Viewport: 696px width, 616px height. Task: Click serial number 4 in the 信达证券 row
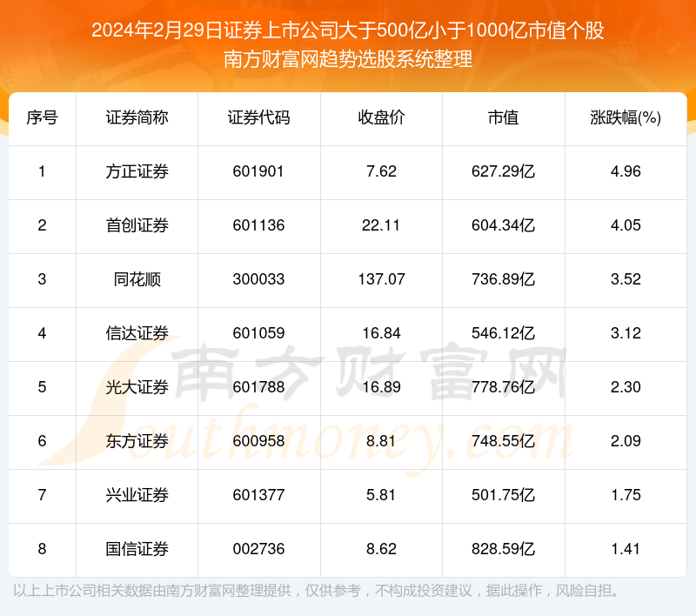[x=42, y=333]
